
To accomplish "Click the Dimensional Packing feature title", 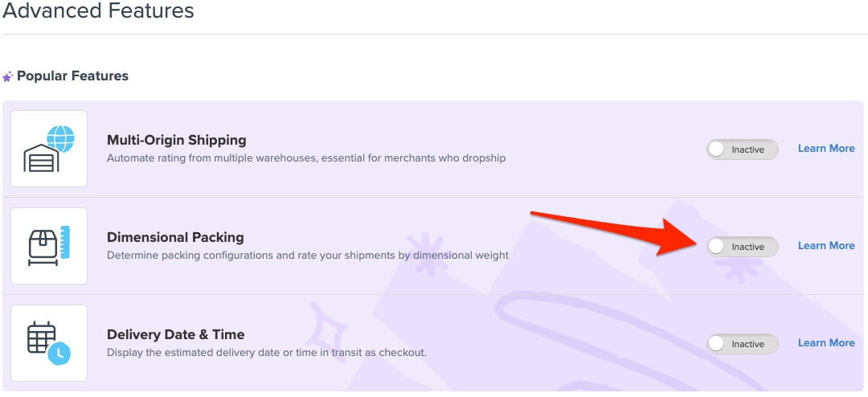I will [x=175, y=237].
